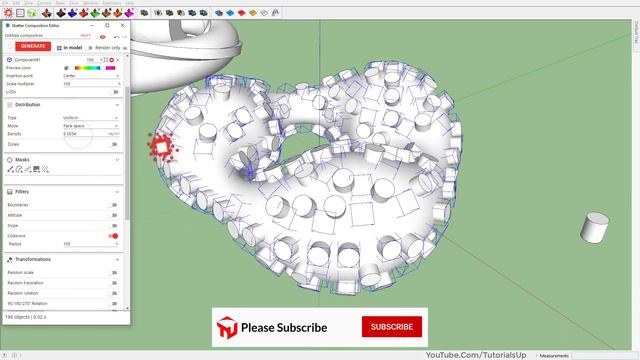The width and height of the screenshot is (640, 360).
Task: Click the green round toolbar icon
Action: tap(31, 13)
